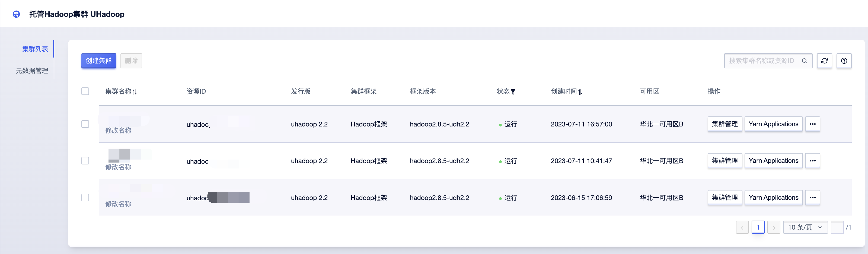Open 集群管理 for the 2023-06-15 cluster
Screen dimensions: 868x254
[x=725, y=197]
